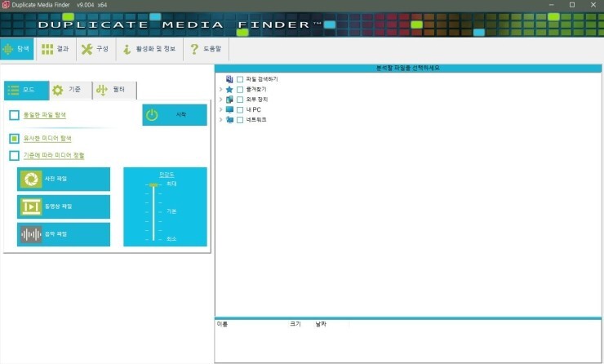
Task: Expand the 네트워크 tree node
Action: [220, 120]
